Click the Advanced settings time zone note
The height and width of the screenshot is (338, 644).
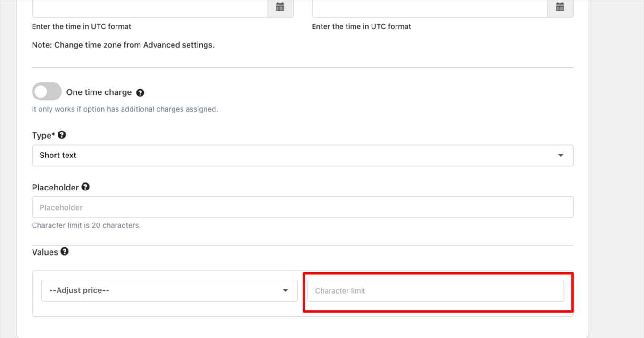click(123, 45)
